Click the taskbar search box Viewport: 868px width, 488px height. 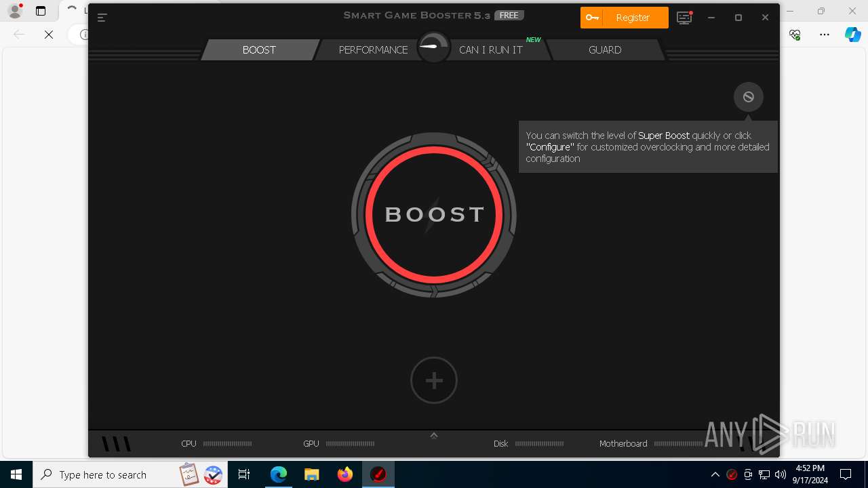pos(130,474)
